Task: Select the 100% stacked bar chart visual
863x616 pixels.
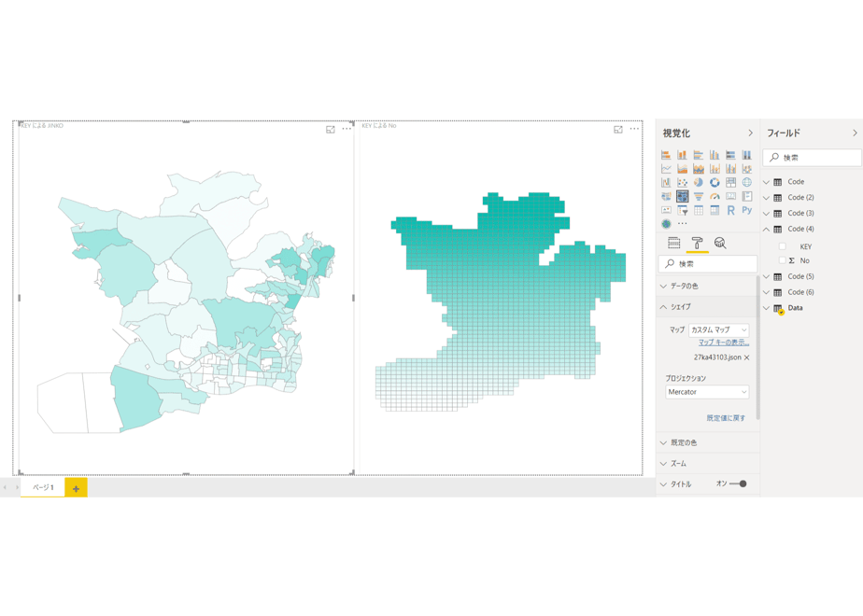Action: (x=731, y=155)
